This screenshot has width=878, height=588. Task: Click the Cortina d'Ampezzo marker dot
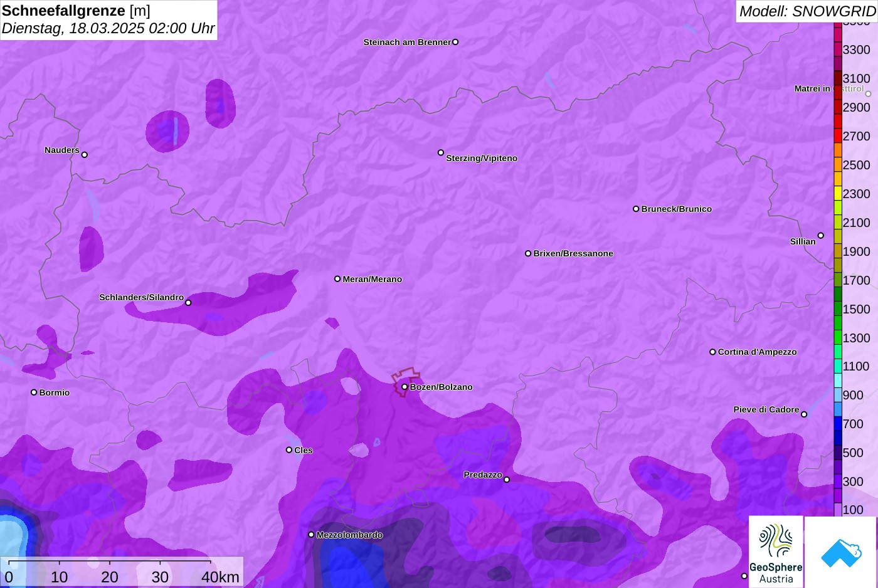(712, 352)
